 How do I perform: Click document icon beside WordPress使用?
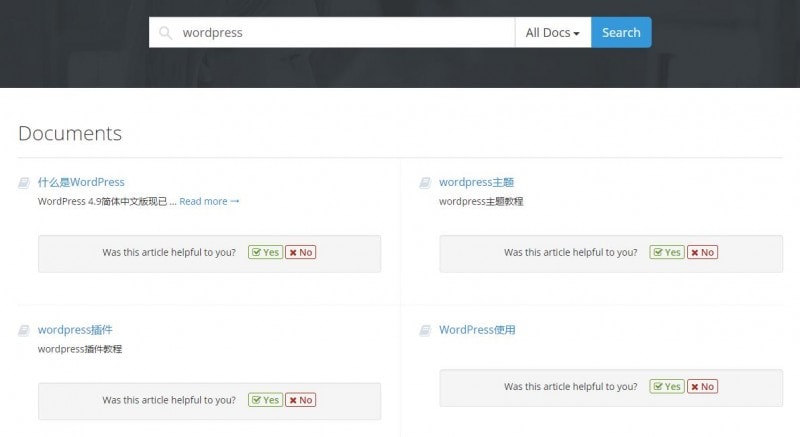coord(425,330)
